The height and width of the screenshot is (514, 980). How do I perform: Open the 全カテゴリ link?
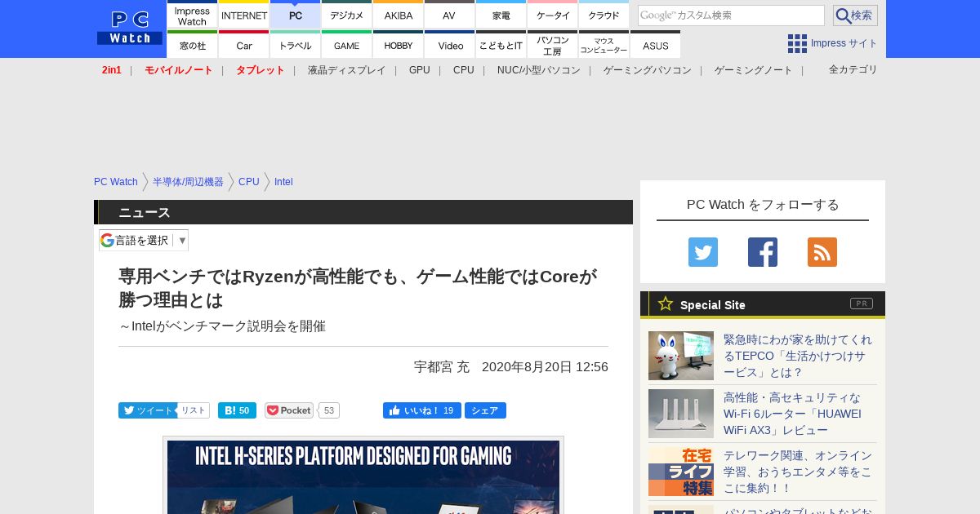tap(853, 69)
